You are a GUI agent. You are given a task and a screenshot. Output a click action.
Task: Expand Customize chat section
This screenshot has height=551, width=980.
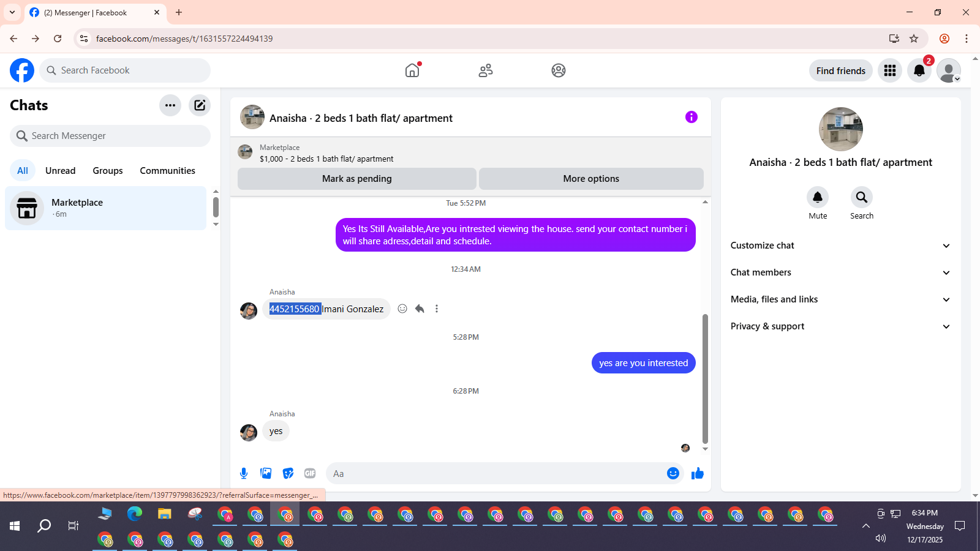[x=841, y=246]
